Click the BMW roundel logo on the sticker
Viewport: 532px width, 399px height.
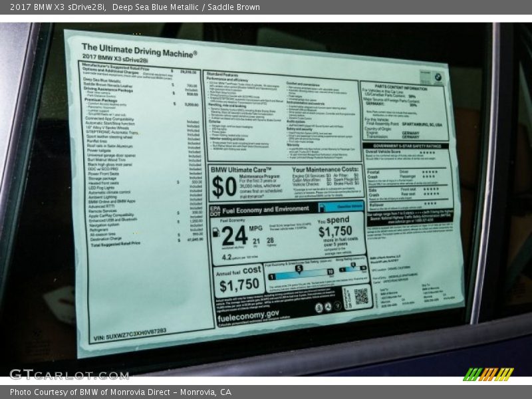coord(438,77)
